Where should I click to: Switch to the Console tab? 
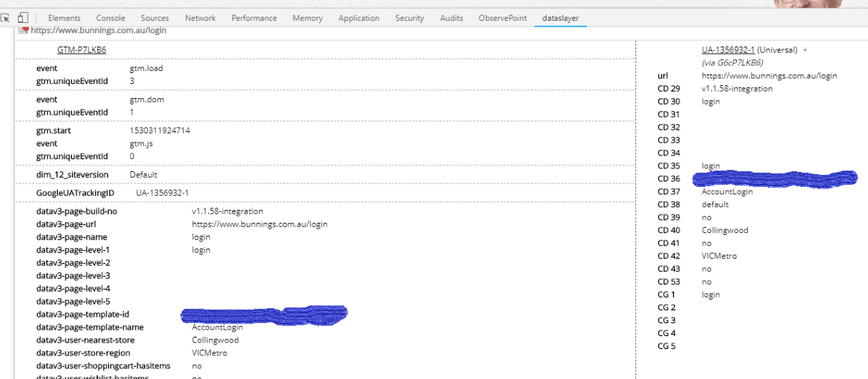[110, 18]
